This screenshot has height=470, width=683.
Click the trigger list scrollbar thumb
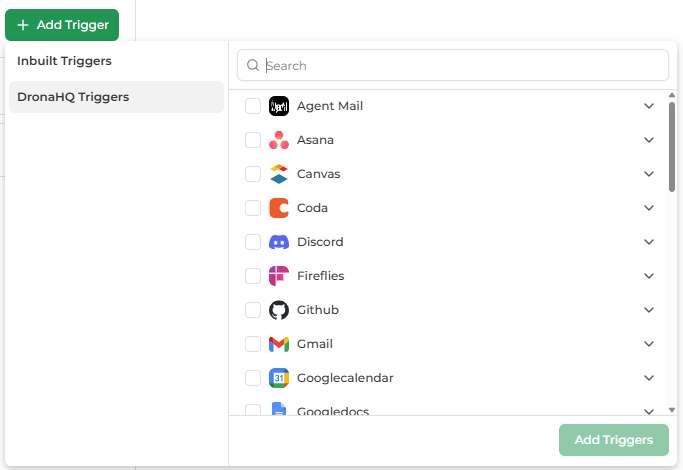[672, 147]
